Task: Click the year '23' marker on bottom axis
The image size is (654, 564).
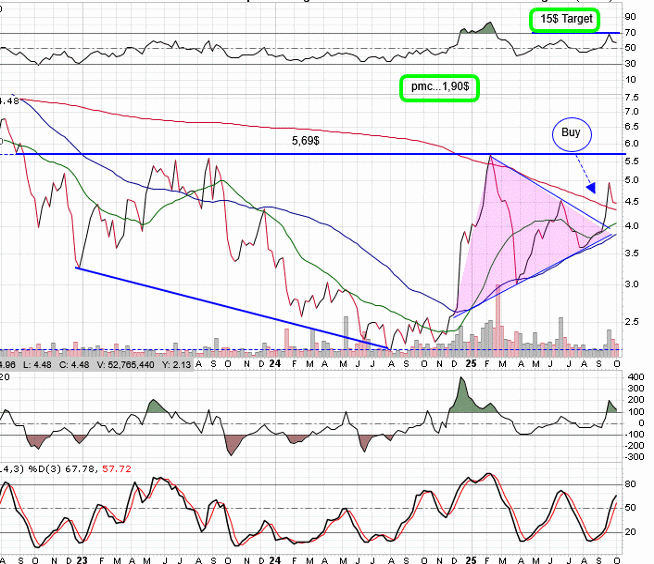Action: click(79, 556)
